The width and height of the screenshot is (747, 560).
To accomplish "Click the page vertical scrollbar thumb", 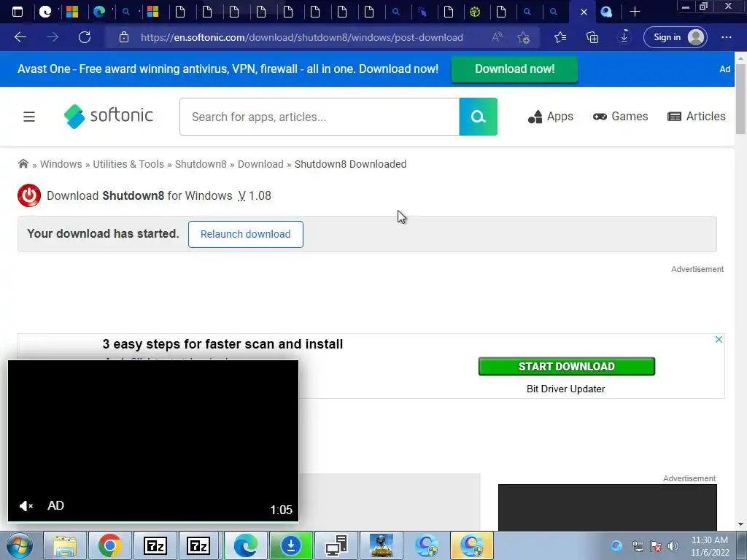I will [740, 98].
